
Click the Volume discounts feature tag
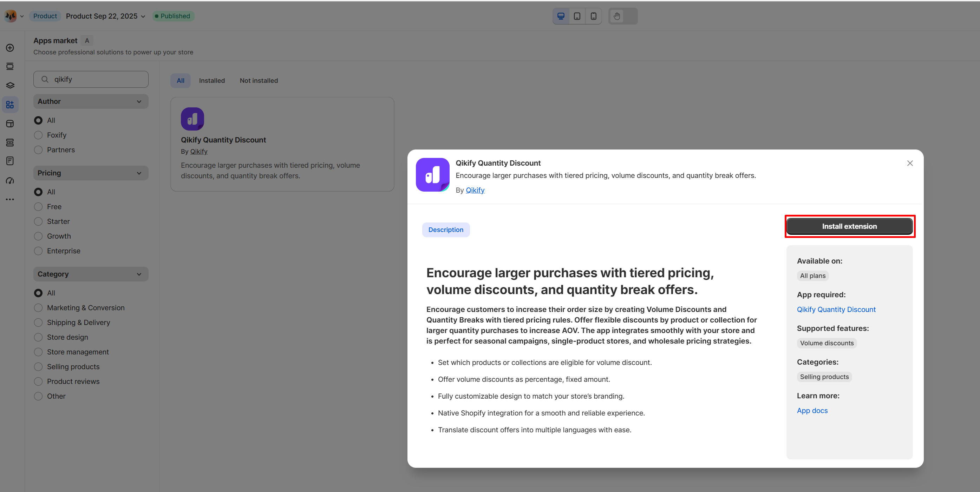click(x=827, y=343)
